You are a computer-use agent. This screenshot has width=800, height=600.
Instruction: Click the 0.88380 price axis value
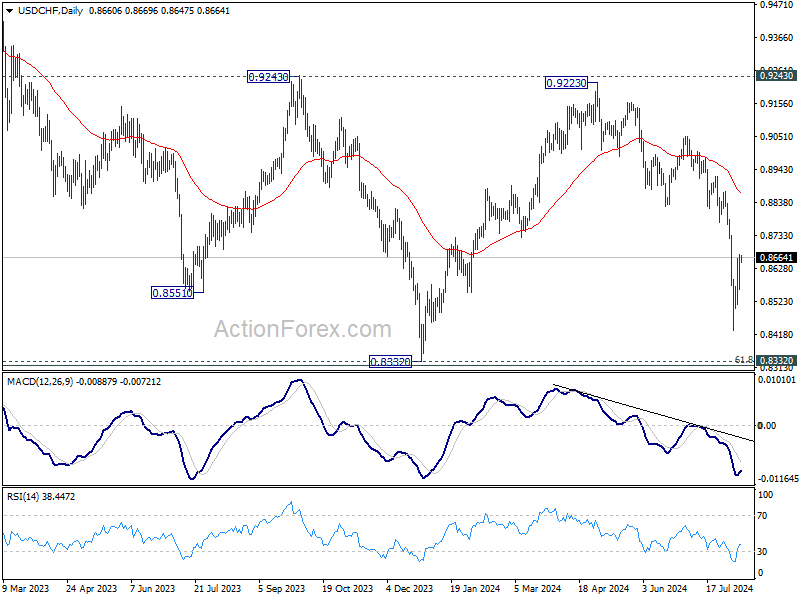[x=777, y=203]
